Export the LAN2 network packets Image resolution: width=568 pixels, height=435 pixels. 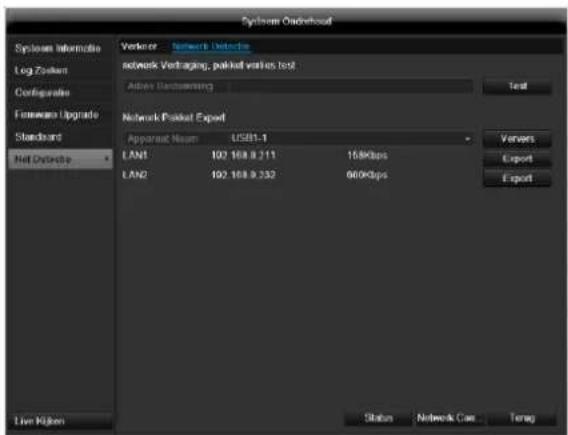pyautogui.click(x=517, y=178)
